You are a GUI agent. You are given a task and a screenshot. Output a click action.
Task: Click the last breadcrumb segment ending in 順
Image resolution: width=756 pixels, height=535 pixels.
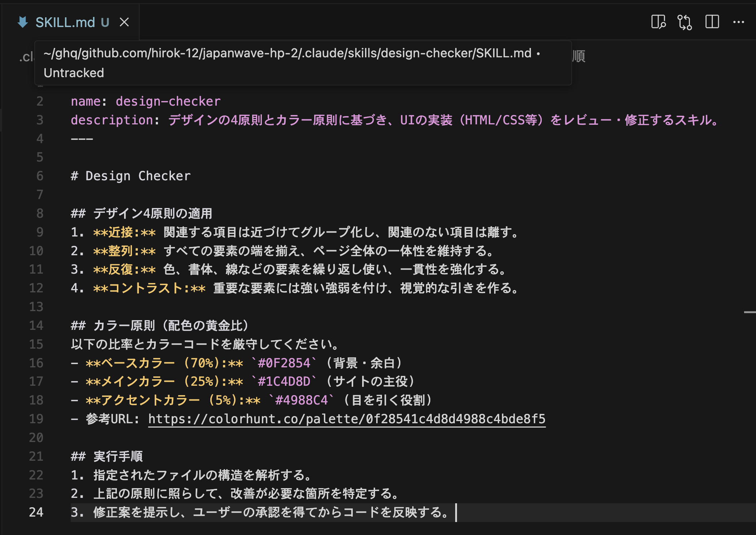click(x=579, y=57)
